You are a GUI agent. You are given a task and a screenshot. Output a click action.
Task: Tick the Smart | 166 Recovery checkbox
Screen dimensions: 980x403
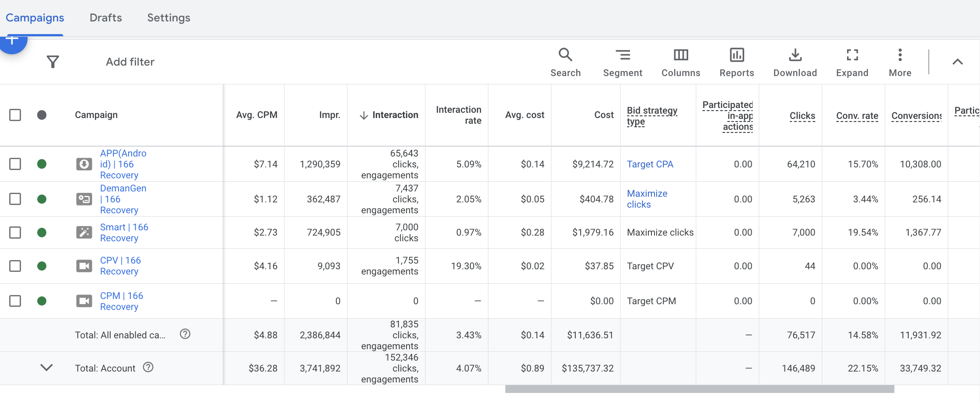click(x=15, y=232)
